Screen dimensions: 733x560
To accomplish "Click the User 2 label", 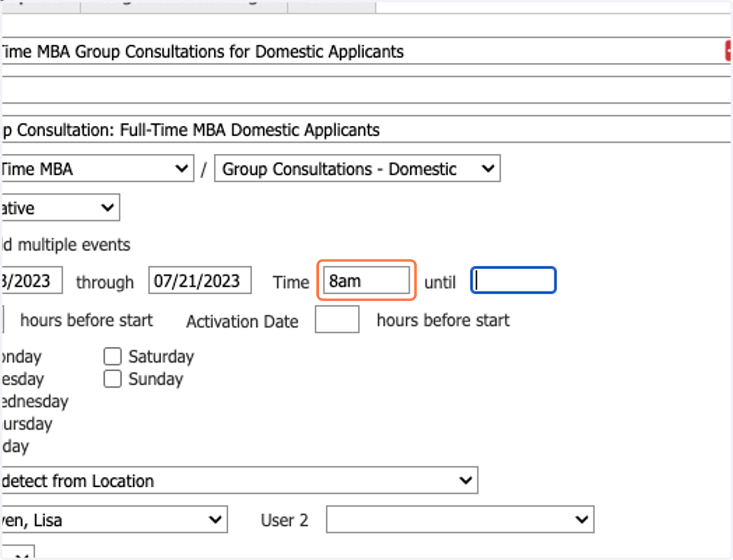I will [285, 520].
